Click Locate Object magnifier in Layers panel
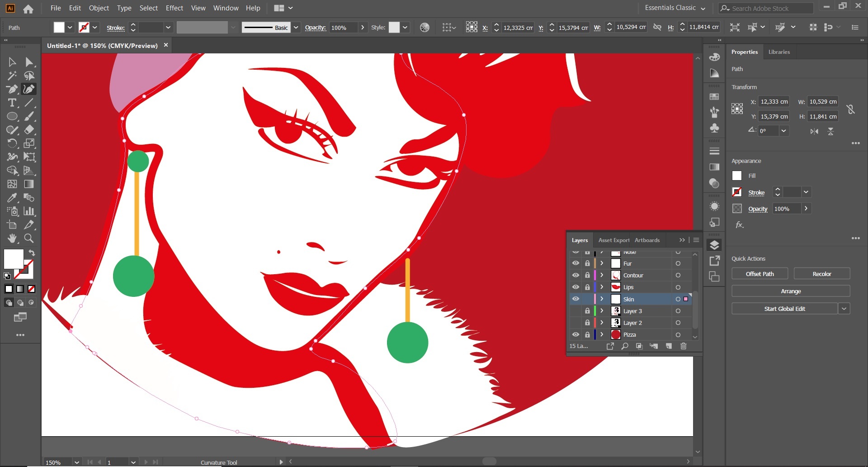This screenshot has height=467, width=868. [x=625, y=346]
